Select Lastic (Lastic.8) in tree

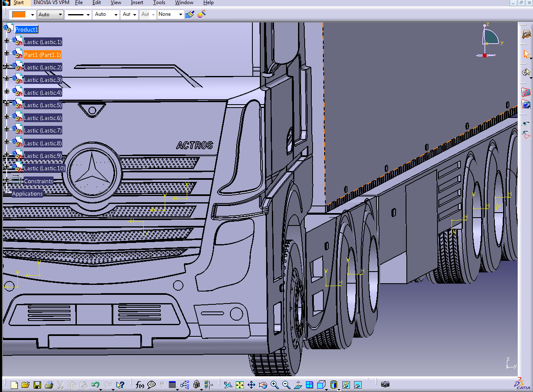tap(43, 143)
